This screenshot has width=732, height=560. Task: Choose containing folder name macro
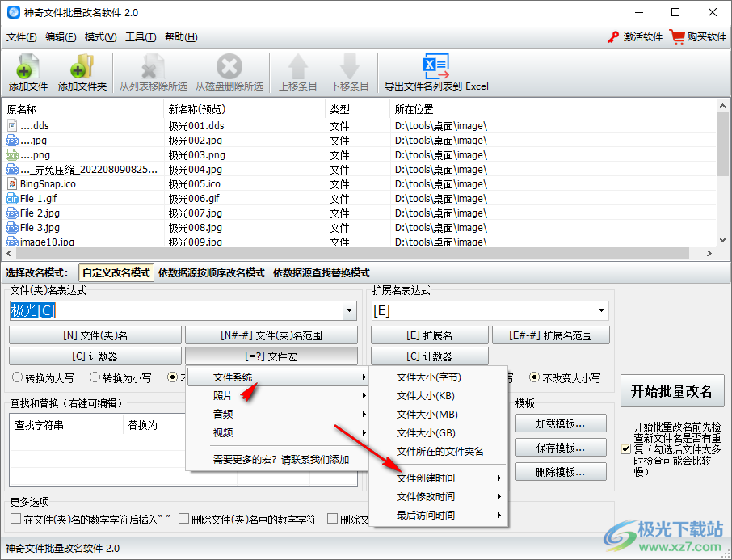(439, 452)
